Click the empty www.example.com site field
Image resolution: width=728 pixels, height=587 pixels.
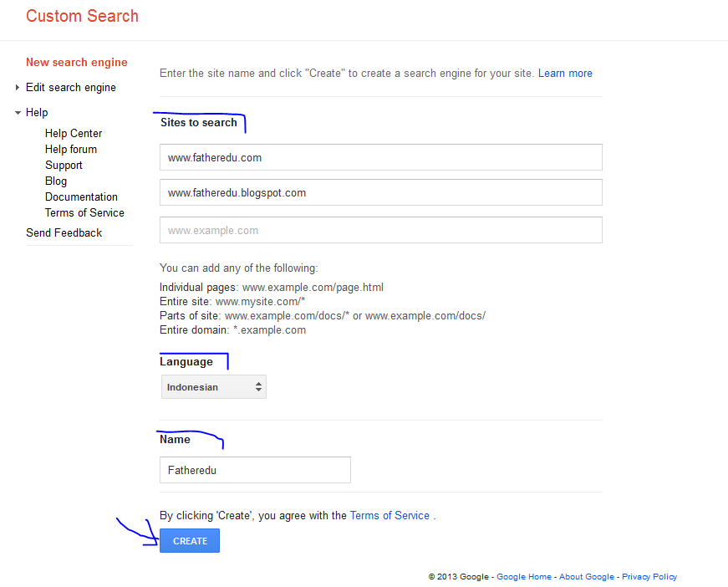click(x=380, y=230)
